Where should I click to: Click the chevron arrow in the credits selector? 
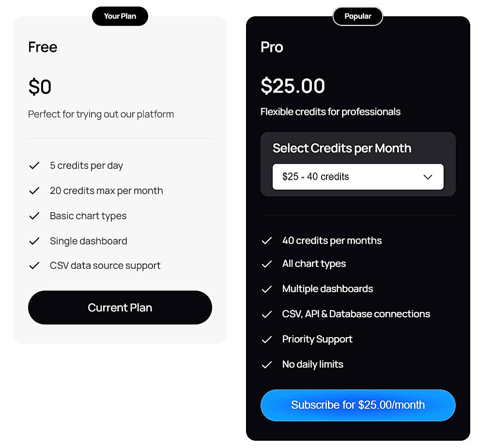428,177
